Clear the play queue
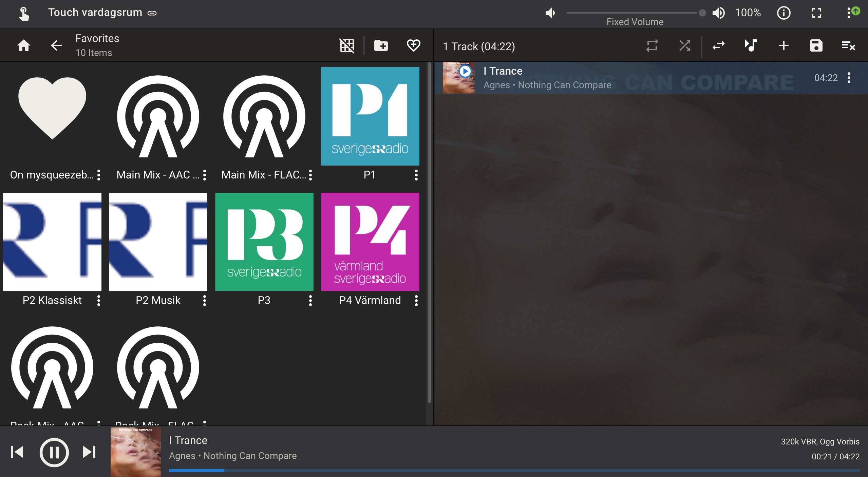 848,45
